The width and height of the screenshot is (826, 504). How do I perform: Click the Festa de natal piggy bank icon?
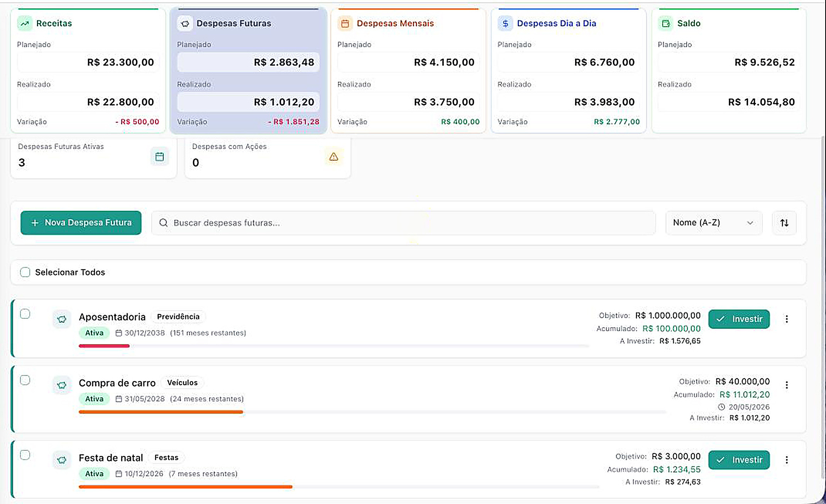point(62,460)
